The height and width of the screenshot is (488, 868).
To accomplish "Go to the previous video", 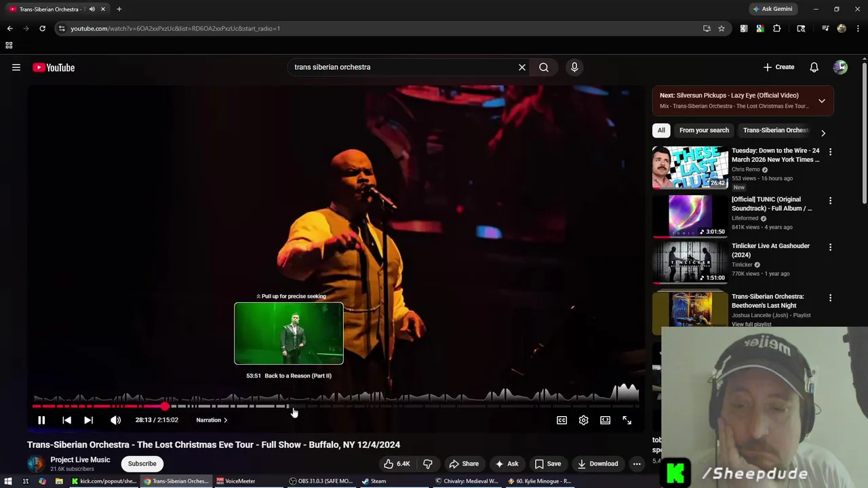I will tap(66, 420).
